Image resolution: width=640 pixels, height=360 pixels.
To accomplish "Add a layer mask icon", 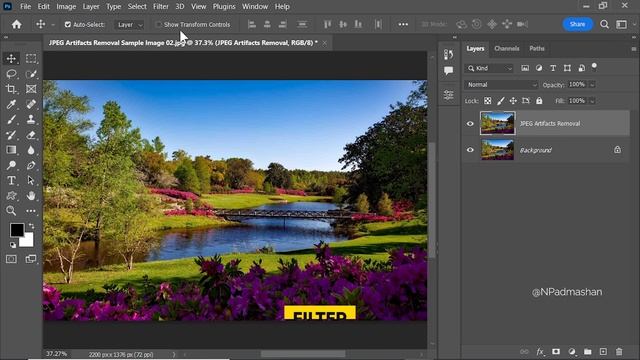I will pos(556,351).
